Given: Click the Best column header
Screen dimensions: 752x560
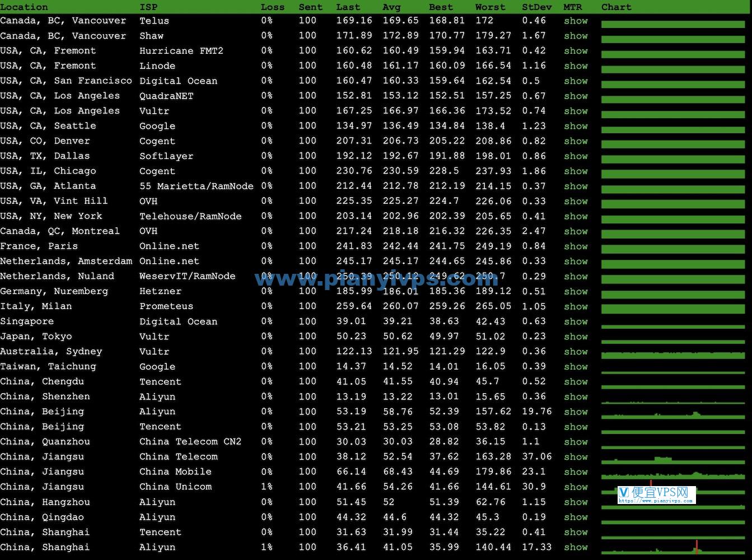Looking at the screenshot, I should pos(441,7).
